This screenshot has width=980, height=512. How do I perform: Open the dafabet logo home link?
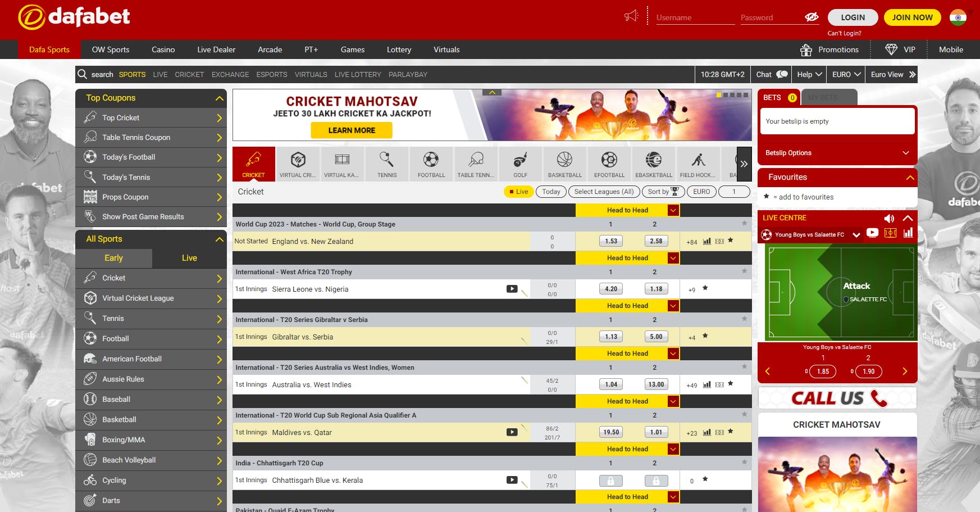tap(74, 17)
